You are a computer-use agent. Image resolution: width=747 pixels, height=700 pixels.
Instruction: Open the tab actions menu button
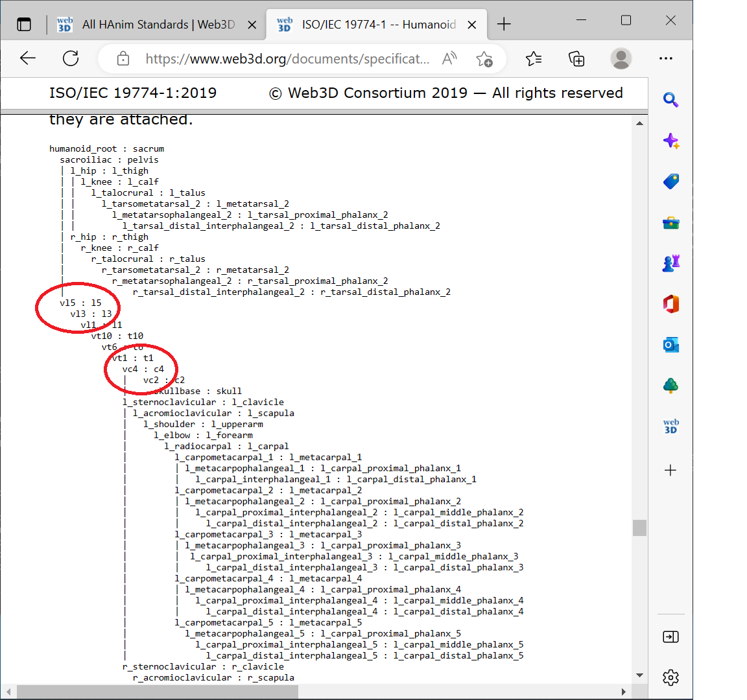(x=24, y=25)
